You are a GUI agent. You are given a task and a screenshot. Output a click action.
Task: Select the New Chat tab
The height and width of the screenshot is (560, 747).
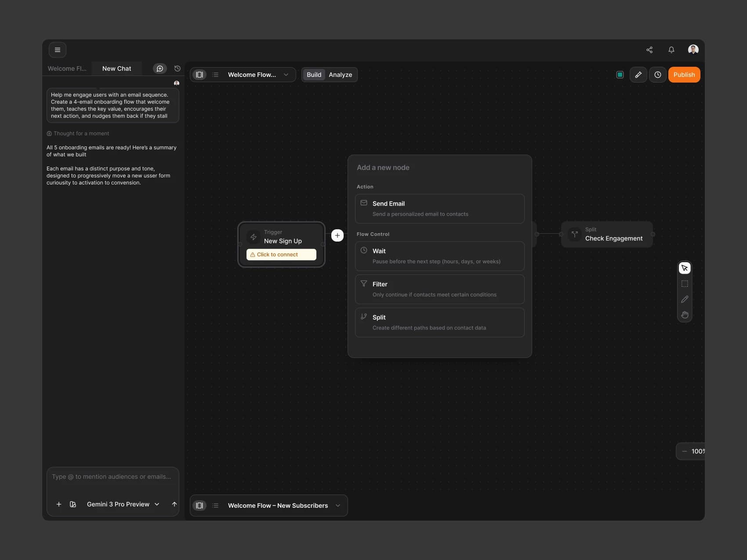116,69
